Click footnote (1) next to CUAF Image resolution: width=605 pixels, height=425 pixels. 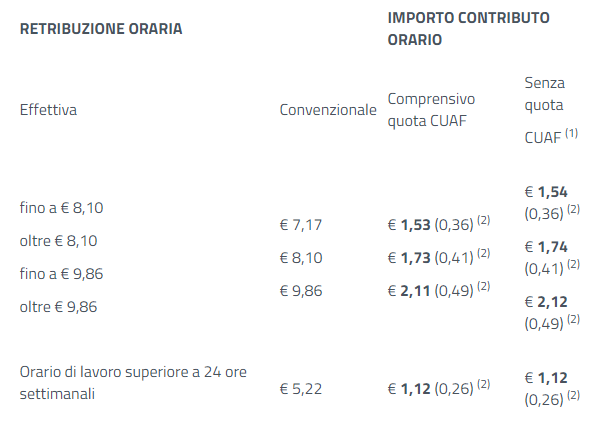pos(571,133)
